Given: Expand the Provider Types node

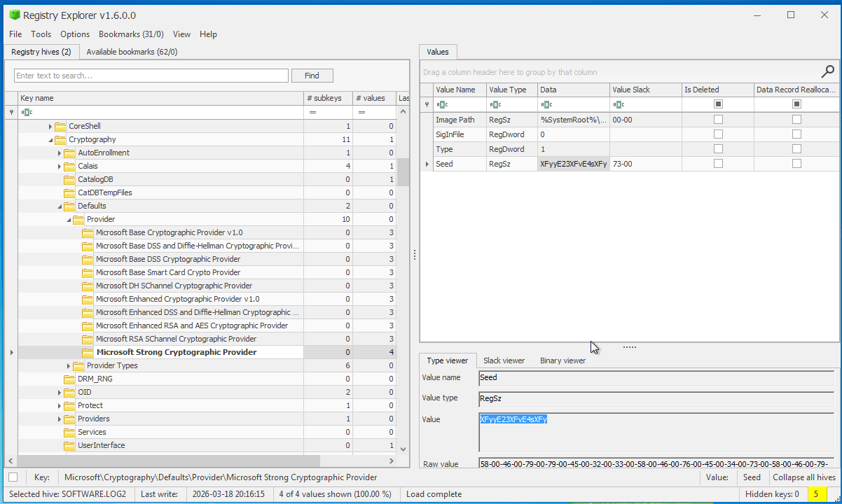Looking at the screenshot, I should tap(69, 366).
